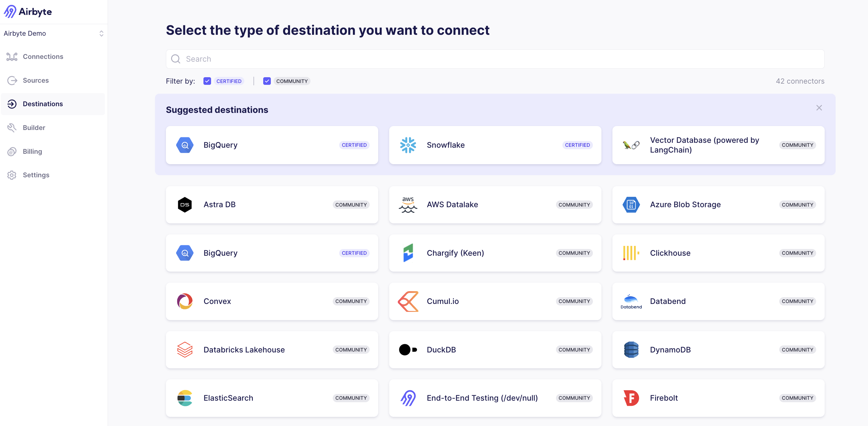Switch to the Settings section
This screenshot has width=868, height=426.
(x=36, y=175)
